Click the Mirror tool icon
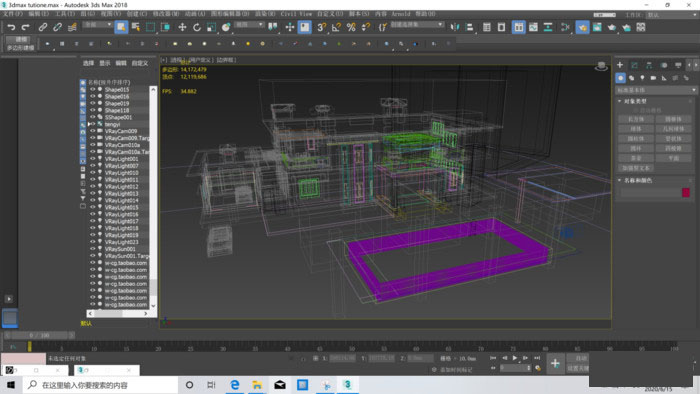The image size is (700, 394). coord(454,27)
